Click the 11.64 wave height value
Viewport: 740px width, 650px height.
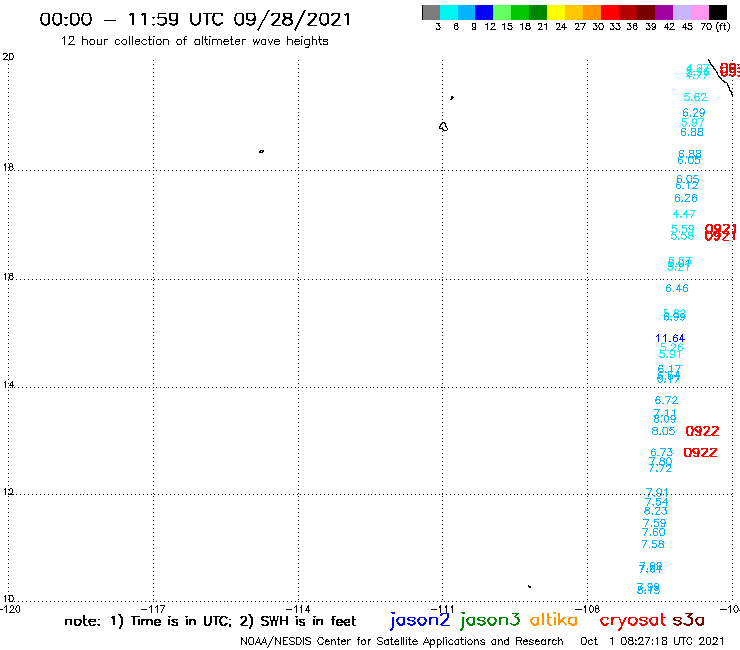tap(670, 338)
